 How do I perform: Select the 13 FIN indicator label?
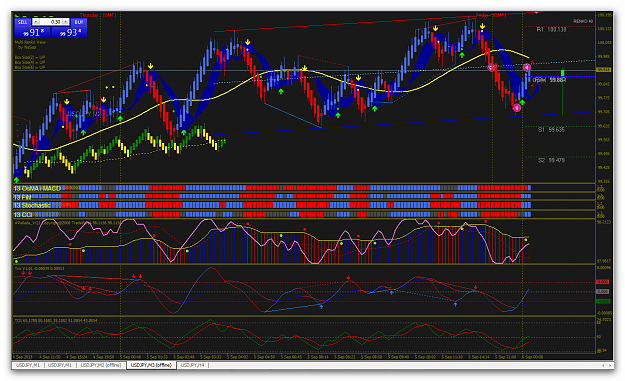22,197
